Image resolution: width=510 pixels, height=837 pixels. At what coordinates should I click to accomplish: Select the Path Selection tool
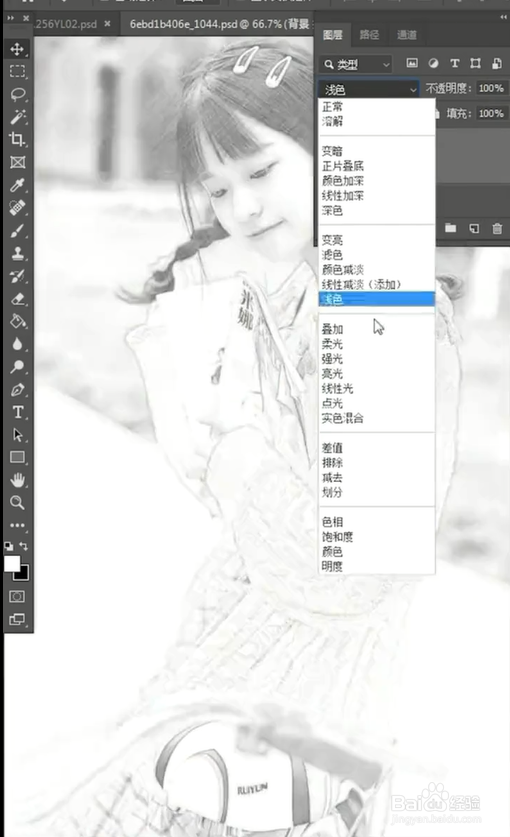(x=17, y=435)
